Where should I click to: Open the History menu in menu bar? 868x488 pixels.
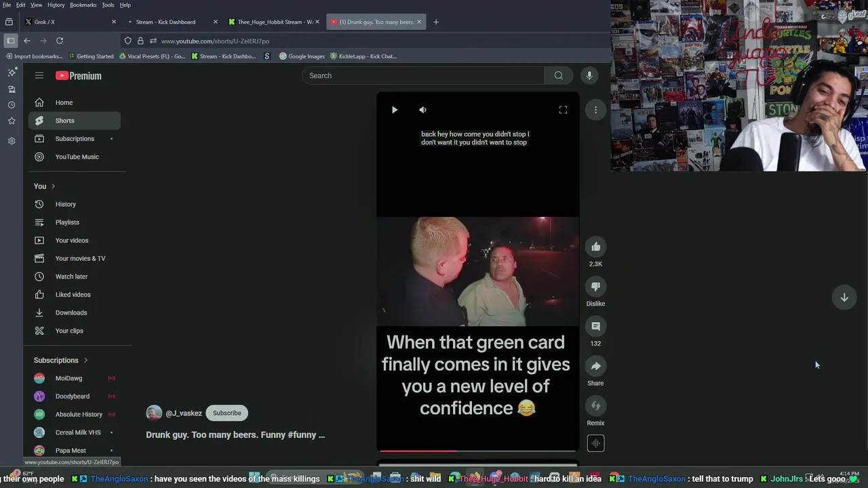coord(56,5)
